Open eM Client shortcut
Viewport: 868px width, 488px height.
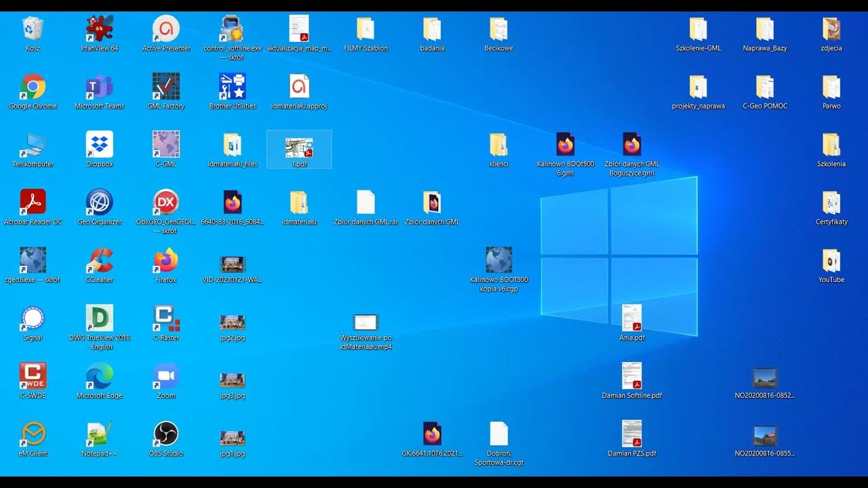click(x=33, y=434)
